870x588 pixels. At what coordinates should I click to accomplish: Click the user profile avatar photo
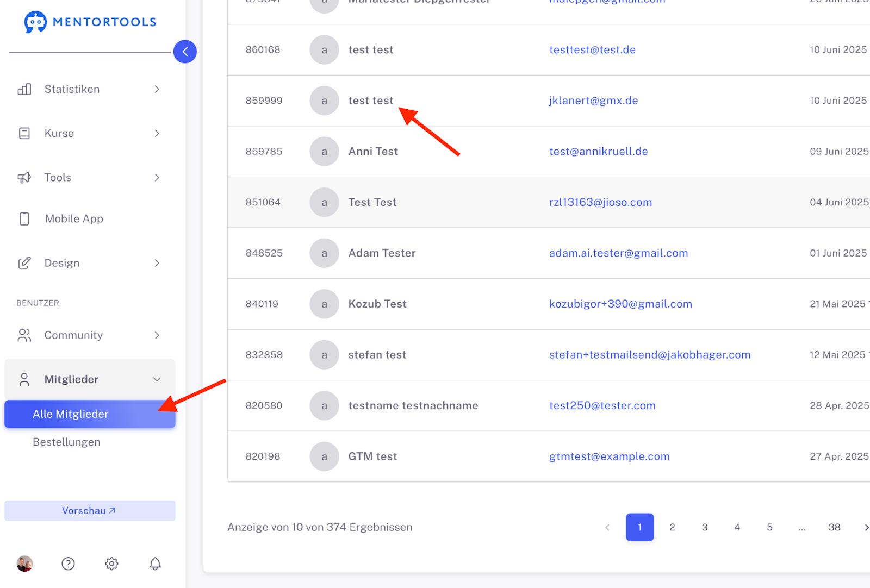click(x=24, y=564)
